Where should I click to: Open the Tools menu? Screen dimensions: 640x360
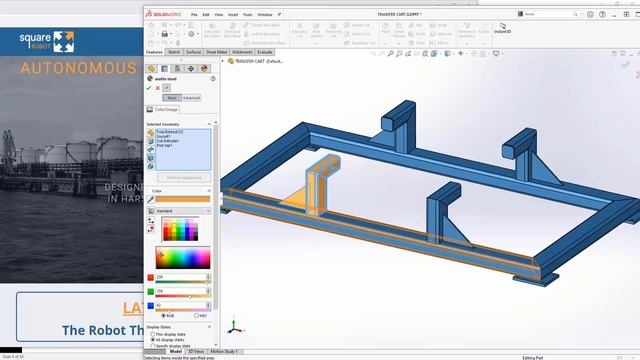(x=248, y=15)
